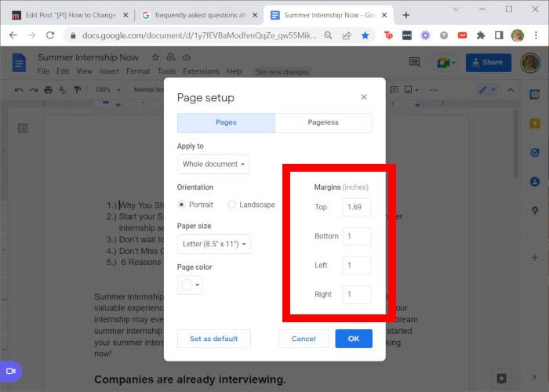
Task: Click the Google Docs home icon
Action: pos(20,63)
